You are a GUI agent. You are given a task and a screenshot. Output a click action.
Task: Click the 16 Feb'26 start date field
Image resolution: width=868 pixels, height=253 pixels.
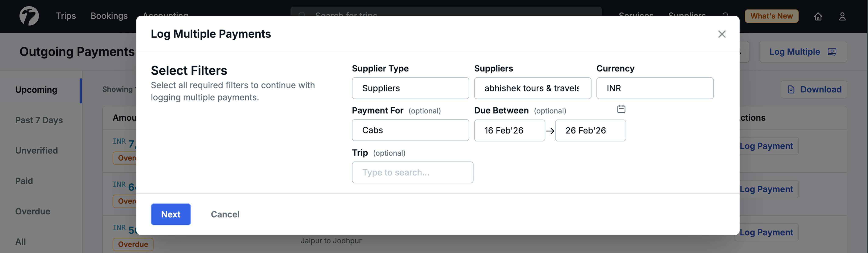pos(509,130)
